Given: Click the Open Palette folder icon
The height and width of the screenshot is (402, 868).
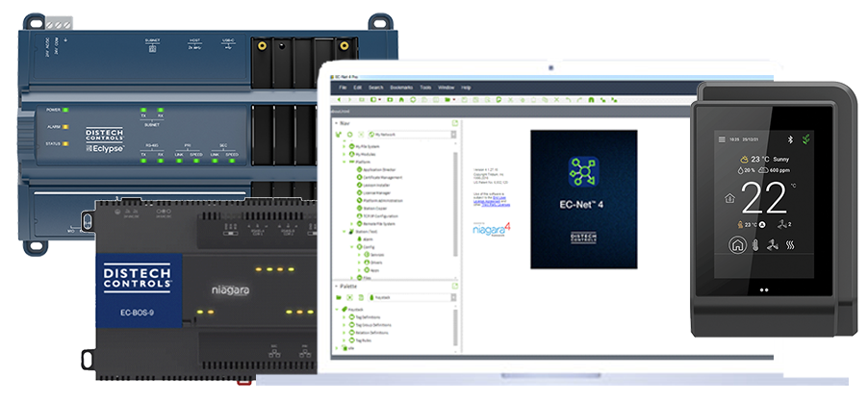Looking at the screenshot, I should [x=338, y=297].
